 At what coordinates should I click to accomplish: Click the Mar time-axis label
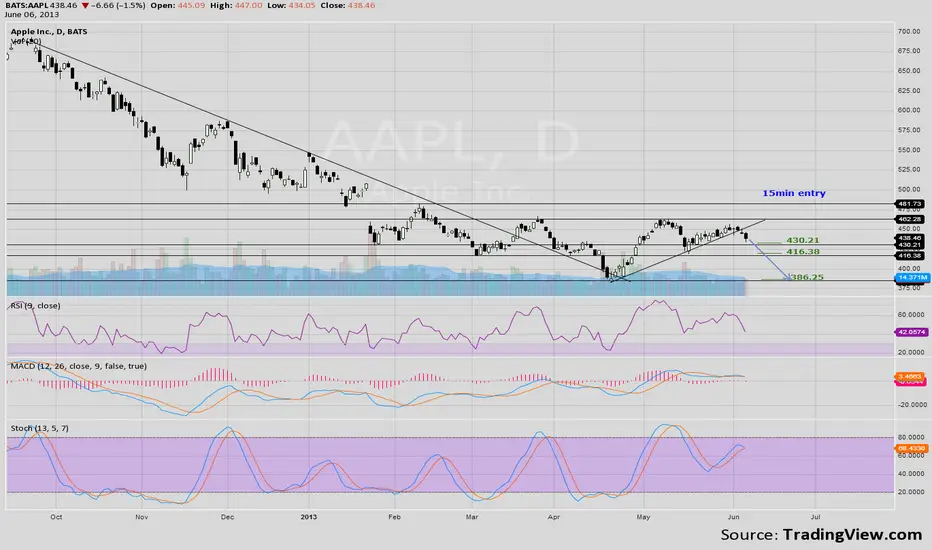pos(472,517)
